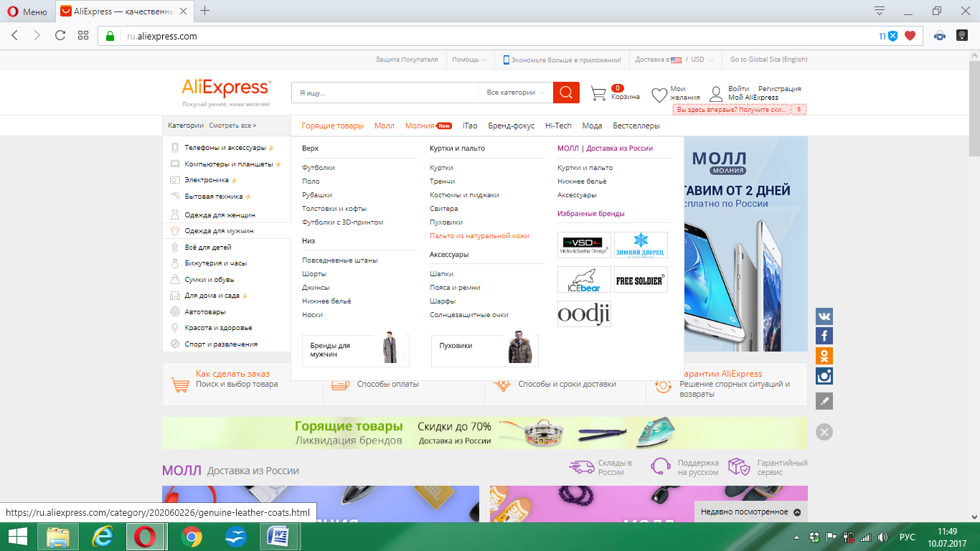980x551 pixels.
Task: Click Регистрация link
Action: (x=780, y=89)
